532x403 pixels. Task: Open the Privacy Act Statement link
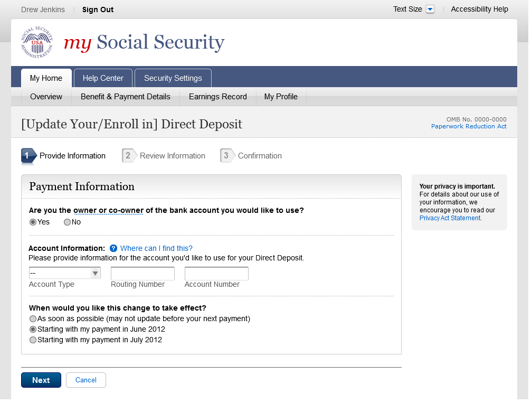point(450,218)
